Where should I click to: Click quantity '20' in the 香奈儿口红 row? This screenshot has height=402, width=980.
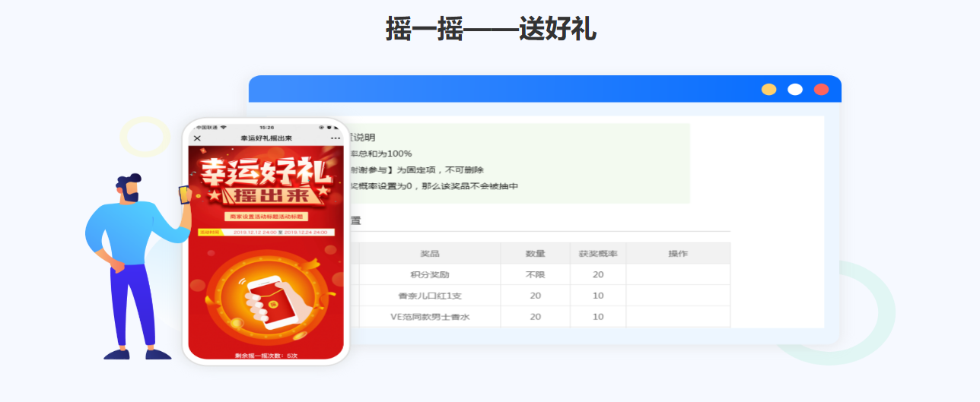pyautogui.click(x=535, y=296)
